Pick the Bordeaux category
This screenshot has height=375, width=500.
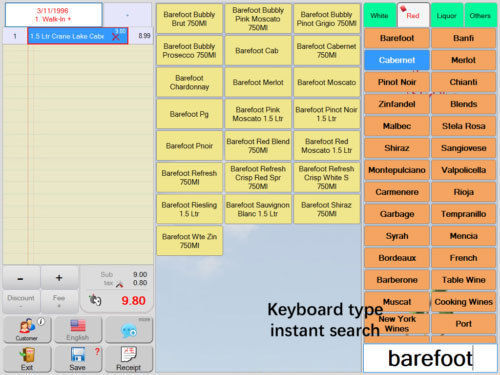(x=397, y=258)
